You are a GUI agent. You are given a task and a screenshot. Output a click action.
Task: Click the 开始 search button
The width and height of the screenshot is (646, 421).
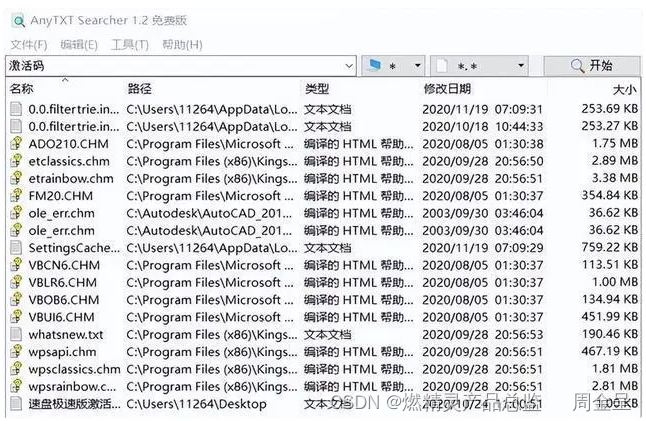tap(591, 65)
